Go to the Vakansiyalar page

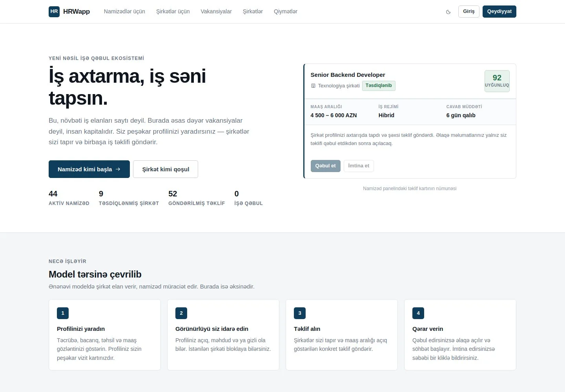[x=216, y=11]
